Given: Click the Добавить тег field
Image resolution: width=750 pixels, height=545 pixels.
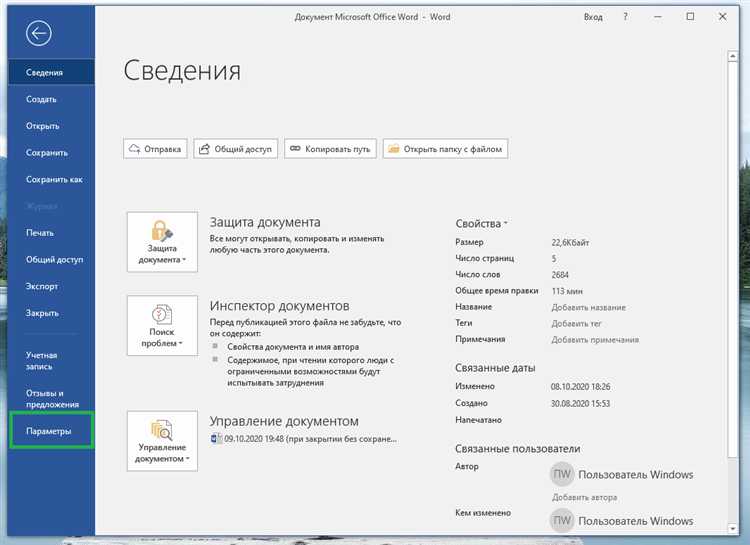Looking at the screenshot, I should [576, 323].
